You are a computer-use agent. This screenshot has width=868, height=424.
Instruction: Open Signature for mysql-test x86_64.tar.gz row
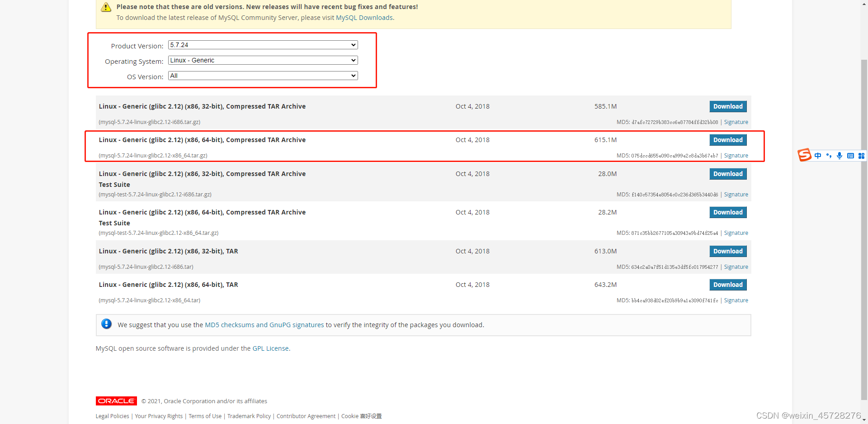click(736, 233)
